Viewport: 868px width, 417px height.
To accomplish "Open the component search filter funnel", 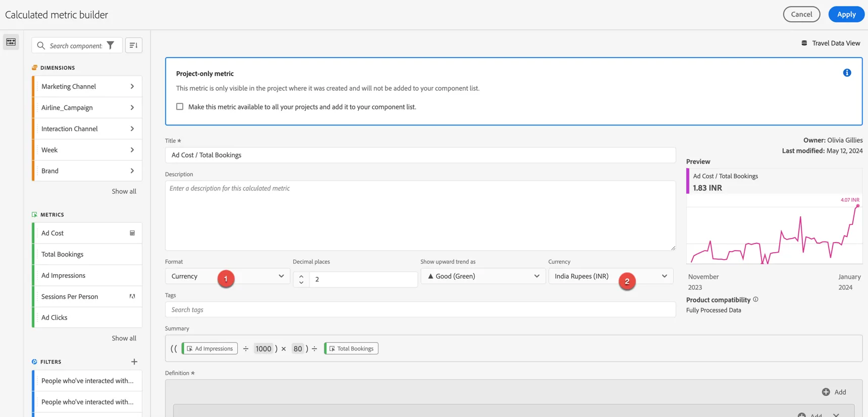I will 111,45.
